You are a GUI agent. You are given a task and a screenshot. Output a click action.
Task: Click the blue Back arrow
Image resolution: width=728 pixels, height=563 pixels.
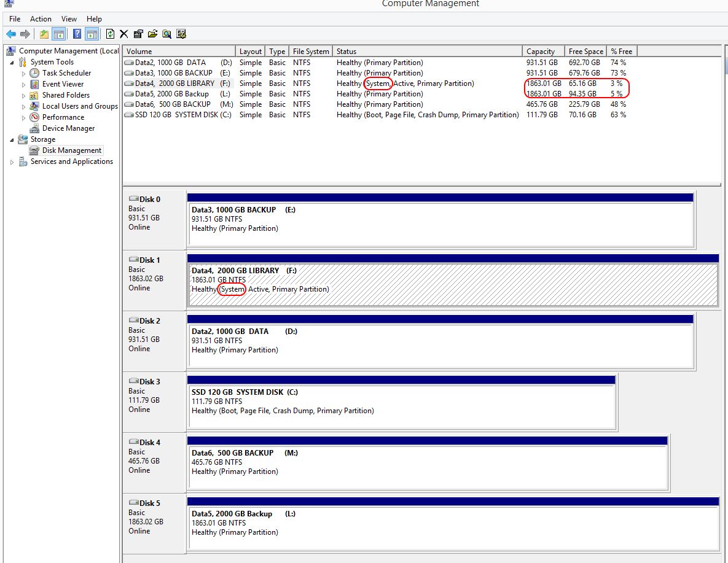click(x=10, y=34)
